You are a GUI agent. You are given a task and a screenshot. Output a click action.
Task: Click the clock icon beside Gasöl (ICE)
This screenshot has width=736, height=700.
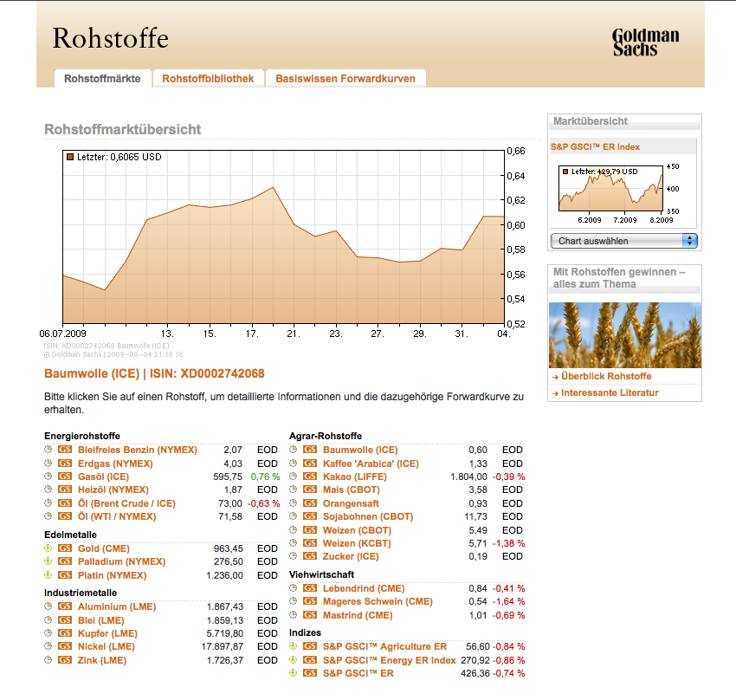pyautogui.click(x=48, y=476)
